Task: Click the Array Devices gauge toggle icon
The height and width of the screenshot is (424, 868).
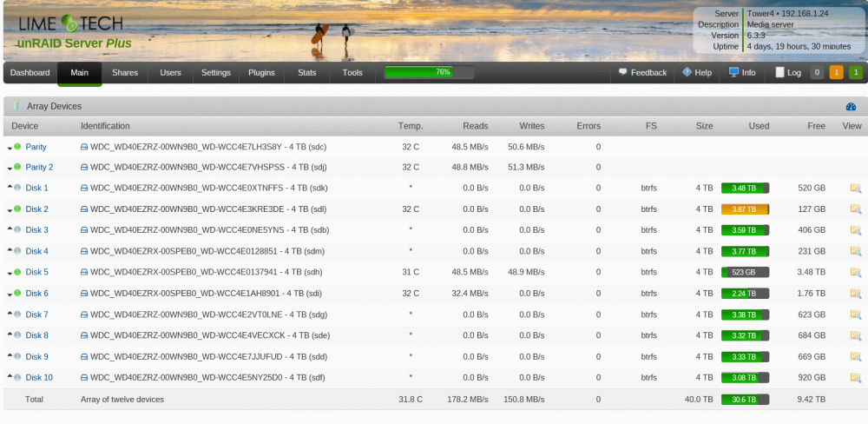Action: click(x=851, y=106)
